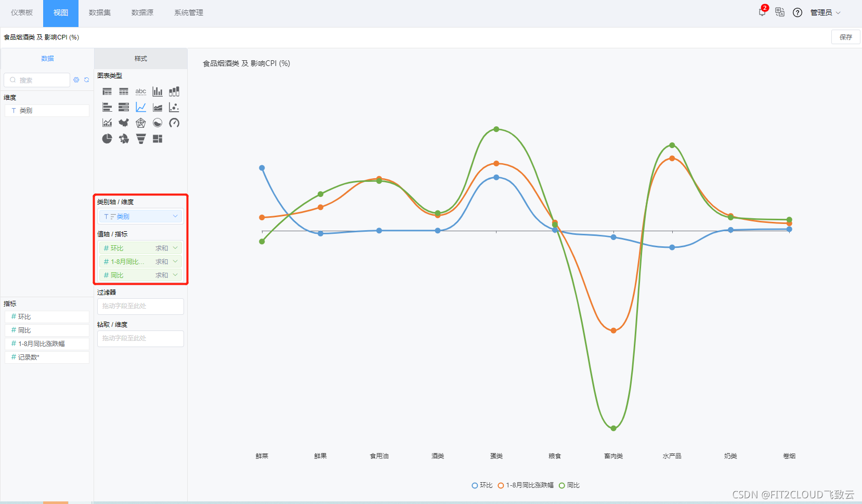Open the 数据集 menu

tap(100, 12)
